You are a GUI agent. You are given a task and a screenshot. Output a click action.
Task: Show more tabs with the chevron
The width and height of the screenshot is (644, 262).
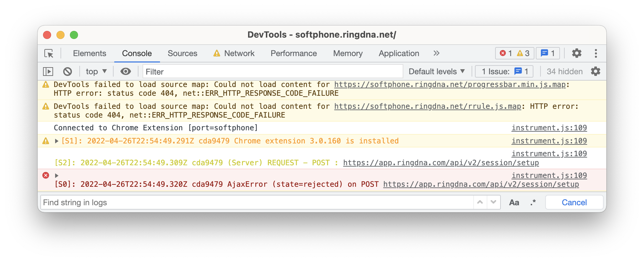[x=436, y=53]
